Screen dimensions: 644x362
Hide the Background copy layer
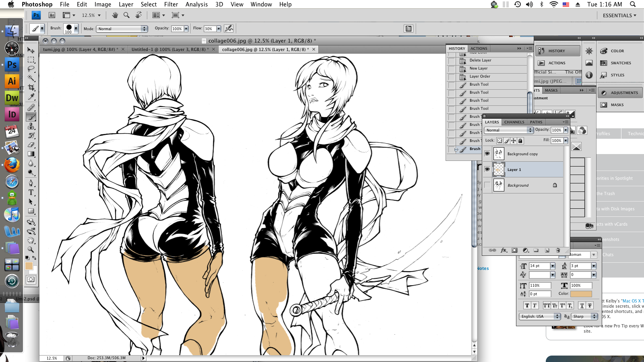click(487, 154)
